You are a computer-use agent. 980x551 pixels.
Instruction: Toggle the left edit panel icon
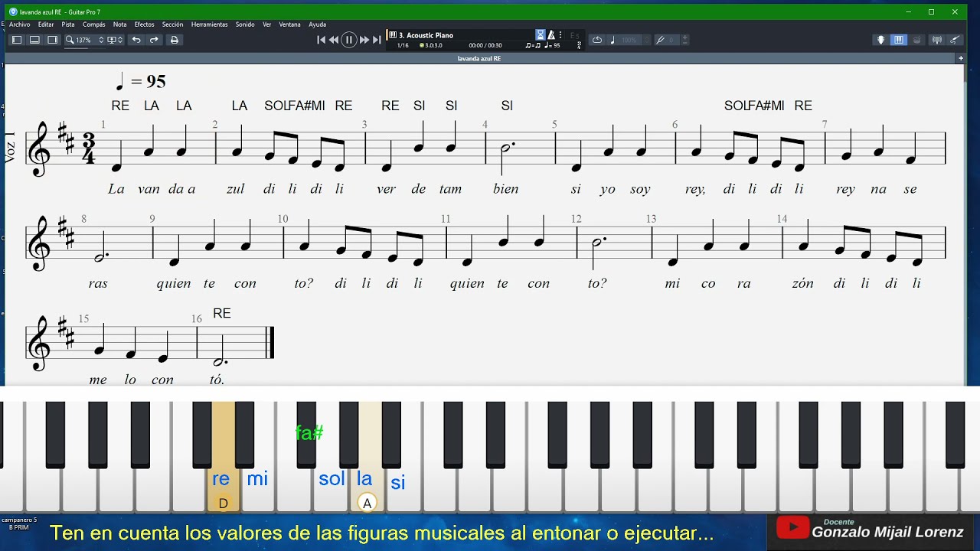pos(17,40)
